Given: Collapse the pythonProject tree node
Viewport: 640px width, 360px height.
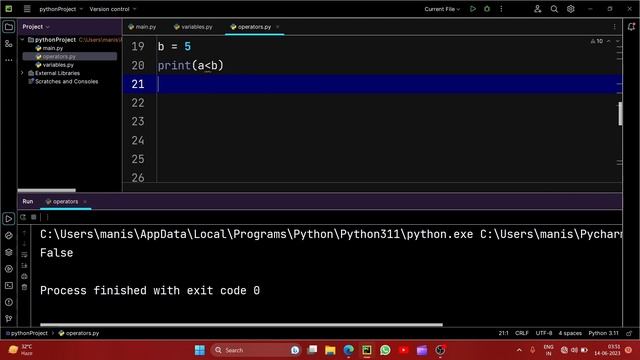Looking at the screenshot, I should coord(22,40).
